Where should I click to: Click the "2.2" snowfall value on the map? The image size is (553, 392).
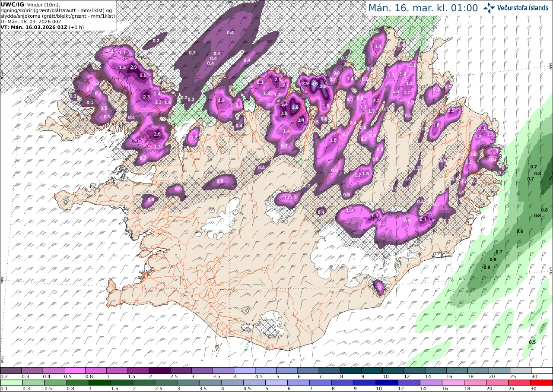[x=376, y=101]
